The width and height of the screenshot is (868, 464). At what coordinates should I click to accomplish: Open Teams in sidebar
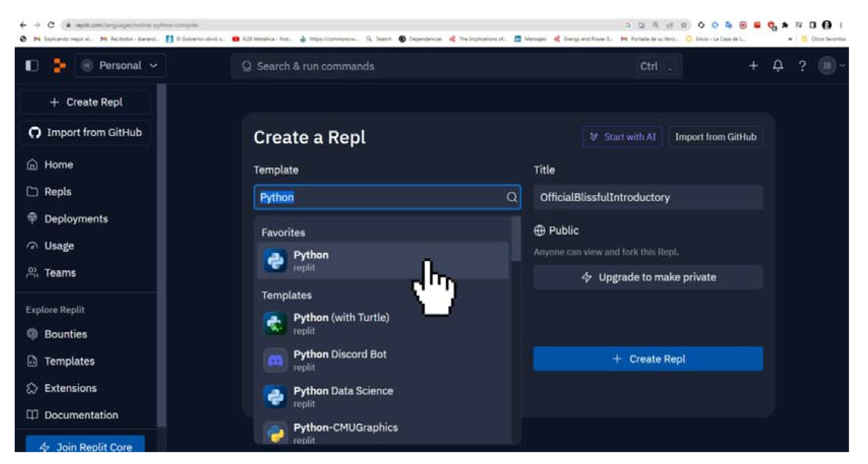[60, 273]
